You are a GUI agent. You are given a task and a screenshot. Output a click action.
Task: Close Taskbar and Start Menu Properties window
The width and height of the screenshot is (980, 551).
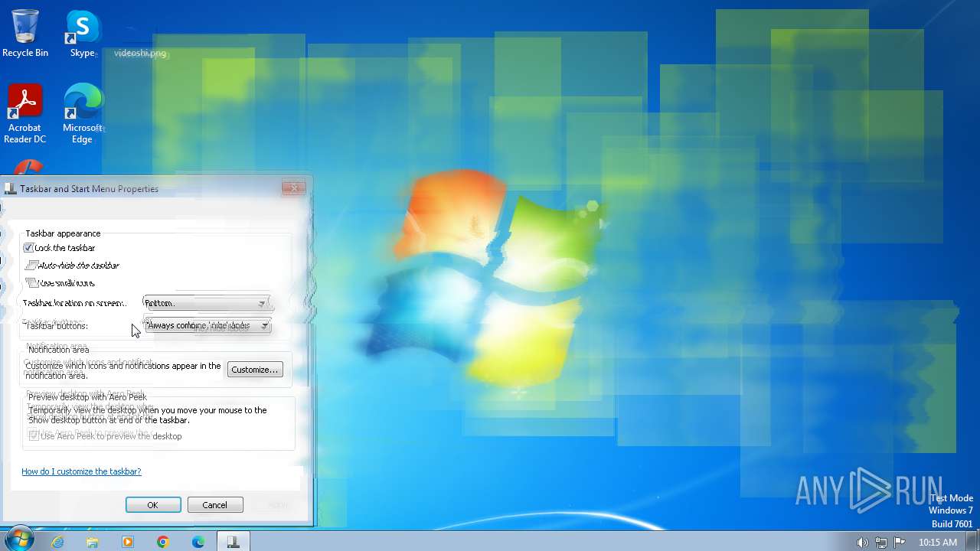pyautogui.click(x=293, y=188)
